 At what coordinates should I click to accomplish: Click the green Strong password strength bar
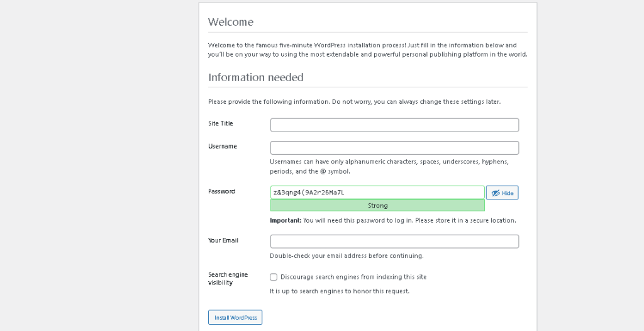click(377, 205)
